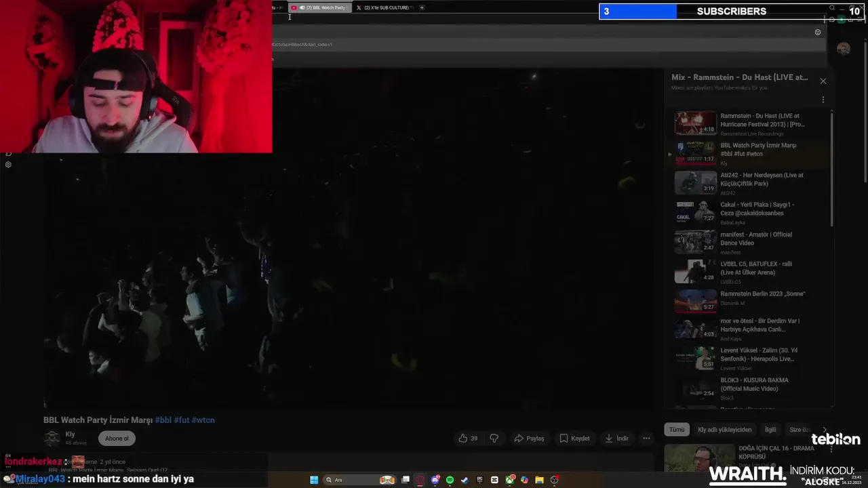Open Kly channel avatar
The image size is (868, 488).
pos(52,439)
